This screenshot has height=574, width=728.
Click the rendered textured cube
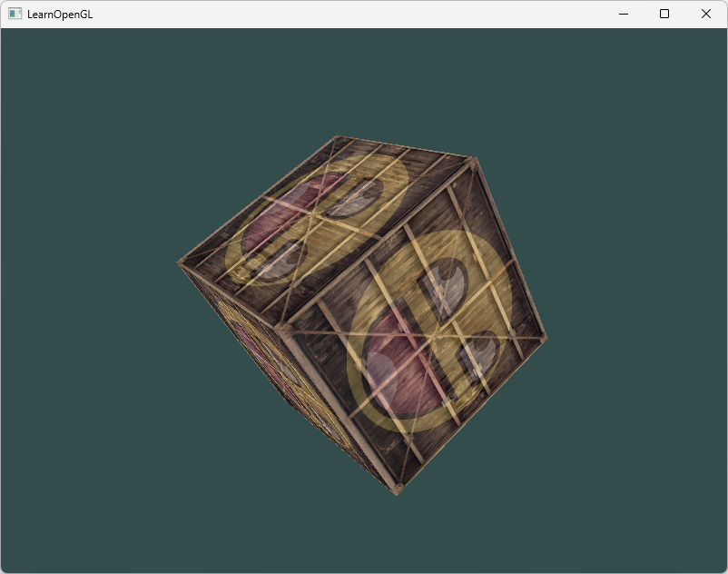(362, 315)
